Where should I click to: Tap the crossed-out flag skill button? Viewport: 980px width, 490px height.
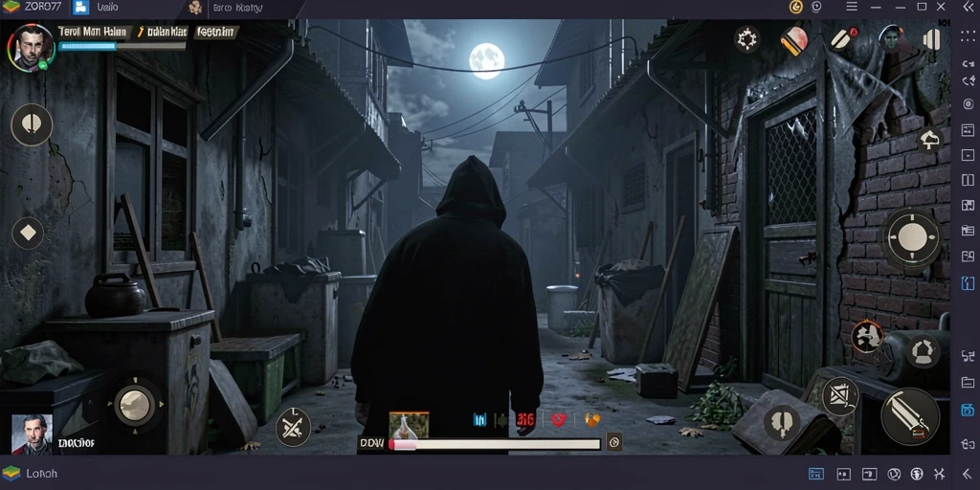coord(839,397)
